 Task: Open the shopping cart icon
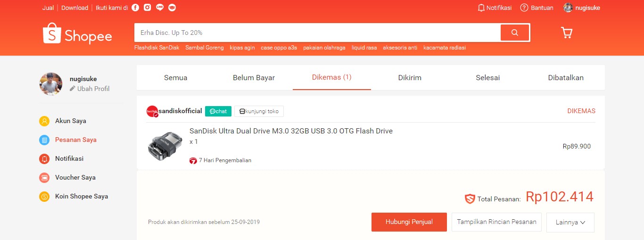point(566,33)
